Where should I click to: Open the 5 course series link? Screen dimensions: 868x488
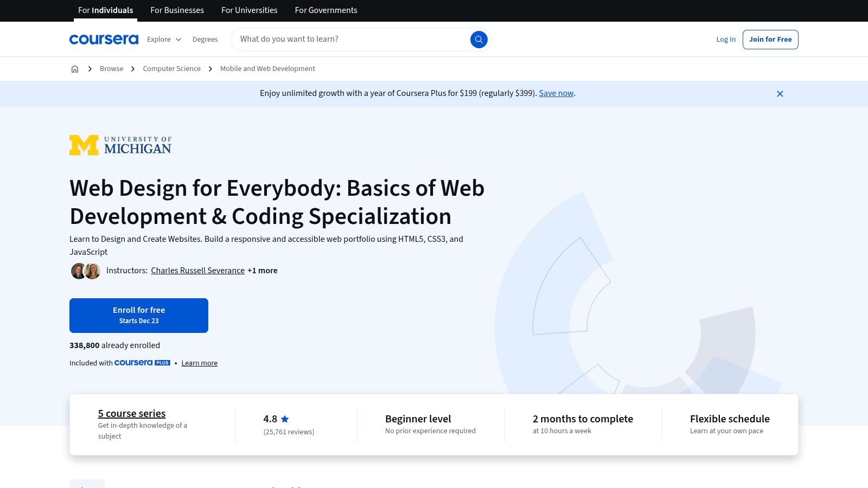[x=131, y=413]
